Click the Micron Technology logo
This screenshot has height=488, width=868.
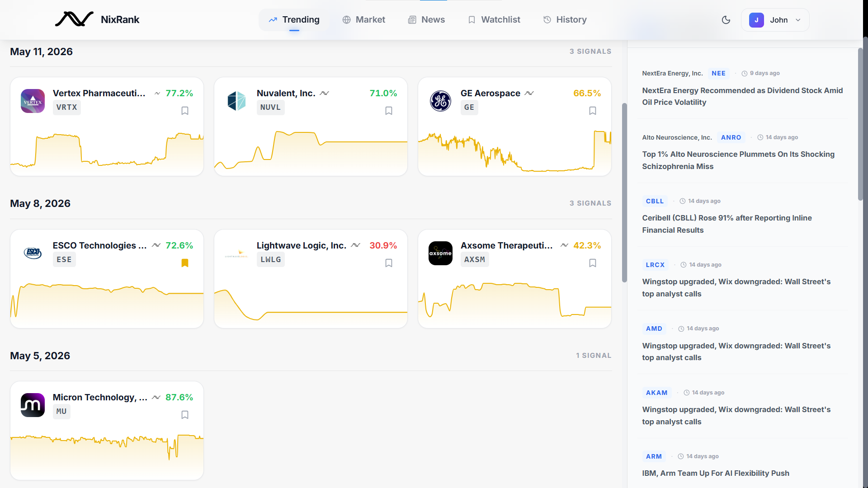pos(33,405)
